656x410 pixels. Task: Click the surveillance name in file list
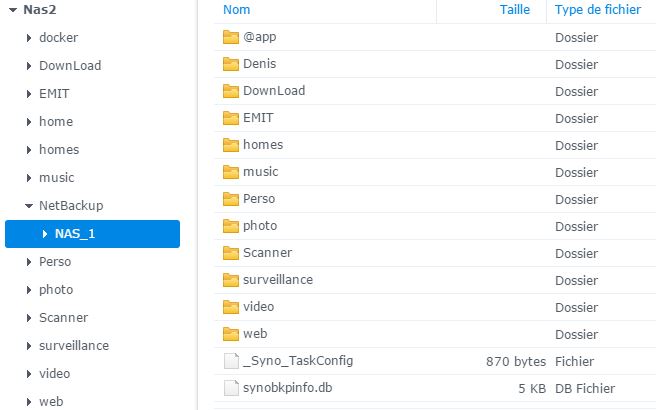(278, 280)
